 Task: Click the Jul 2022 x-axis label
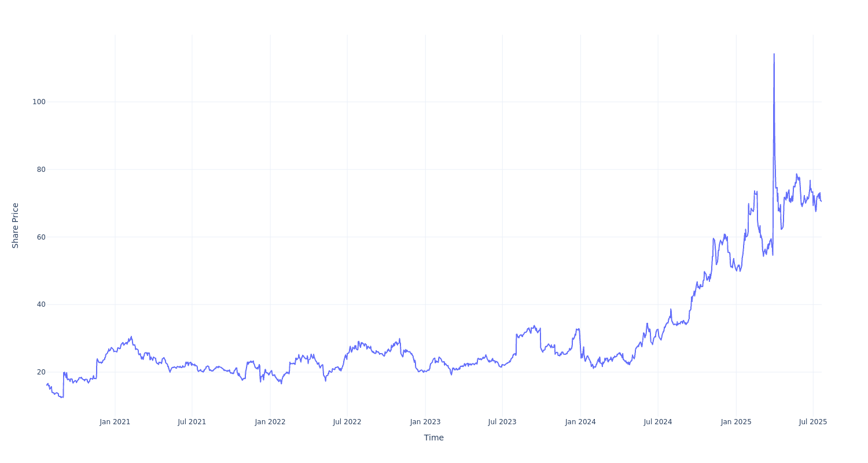tap(347, 422)
